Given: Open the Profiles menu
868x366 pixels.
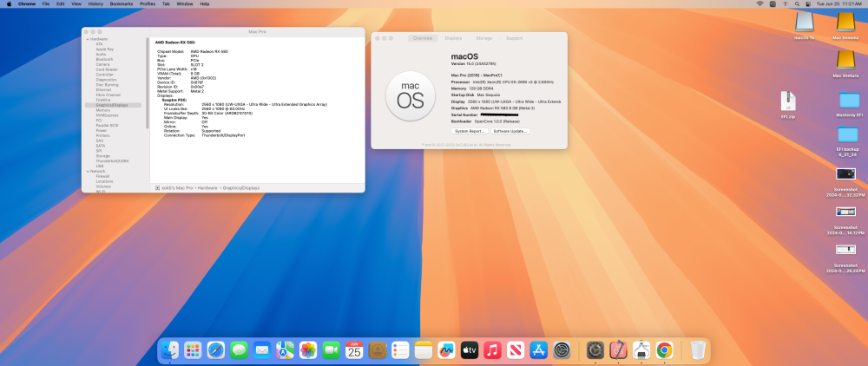Looking at the screenshot, I should (x=148, y=3).
